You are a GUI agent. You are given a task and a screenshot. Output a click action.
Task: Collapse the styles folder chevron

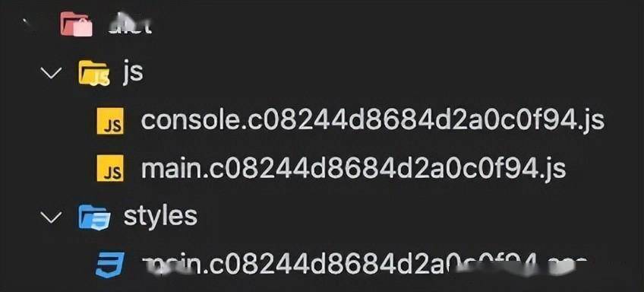point(52,217)
